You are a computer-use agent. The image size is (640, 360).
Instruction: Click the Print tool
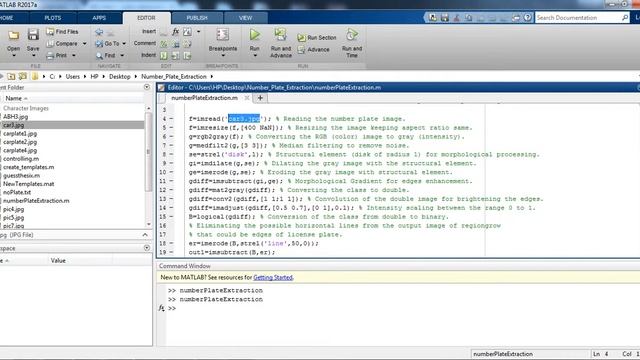pyautogui.click(x=57, y=55)
